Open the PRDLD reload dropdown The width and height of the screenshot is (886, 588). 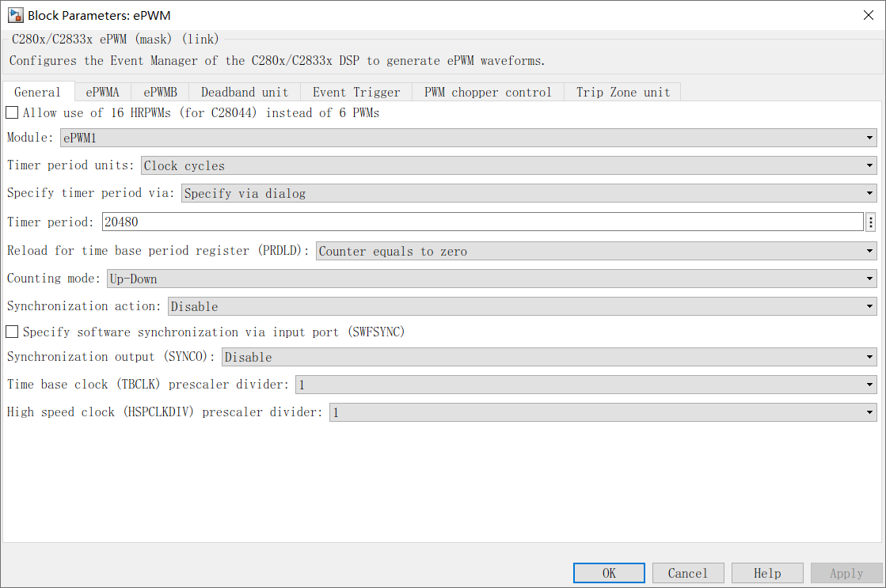click(596, 251)
